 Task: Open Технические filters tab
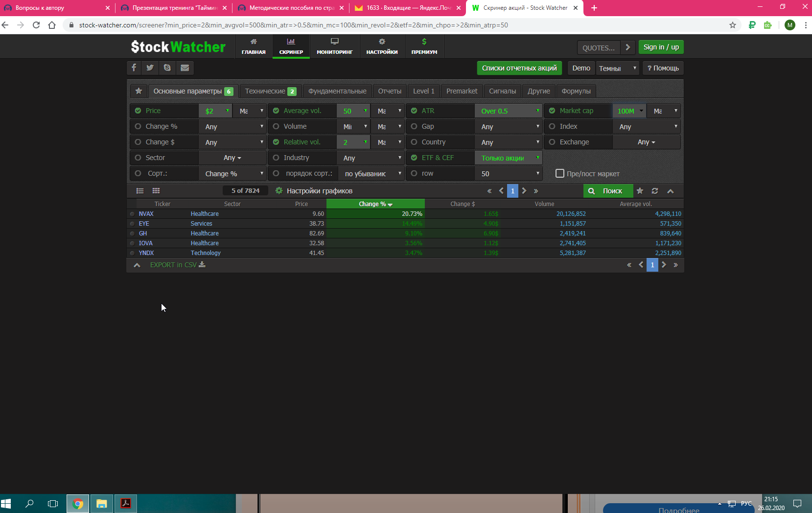(270, 91)
